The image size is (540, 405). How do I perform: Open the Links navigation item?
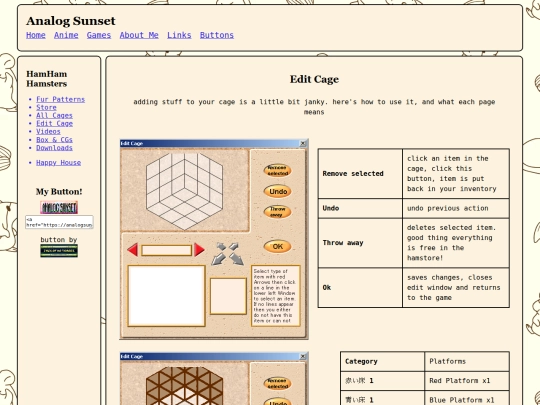[179, 35]
